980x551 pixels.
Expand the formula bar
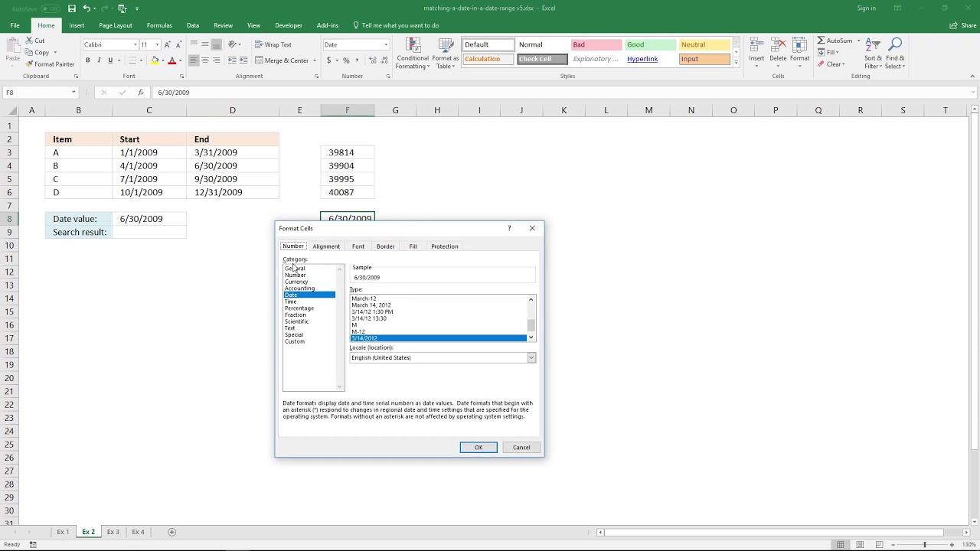(972, 93)
